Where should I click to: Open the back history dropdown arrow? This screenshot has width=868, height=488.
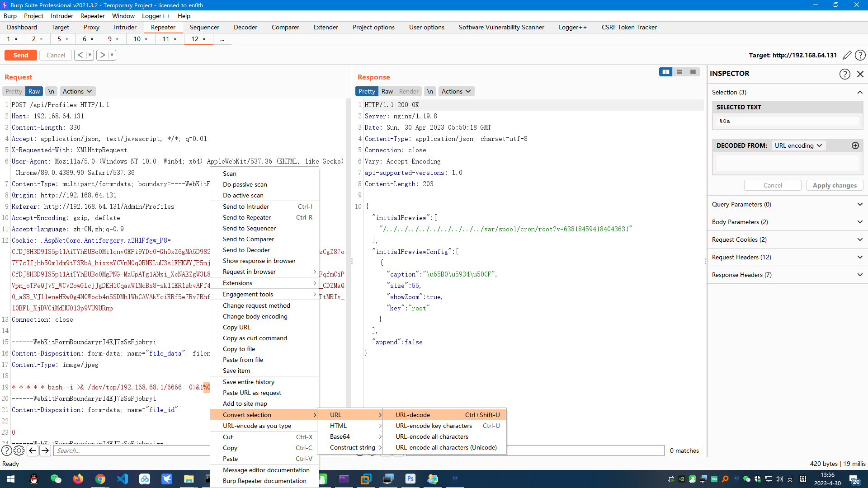pos(90,55)
